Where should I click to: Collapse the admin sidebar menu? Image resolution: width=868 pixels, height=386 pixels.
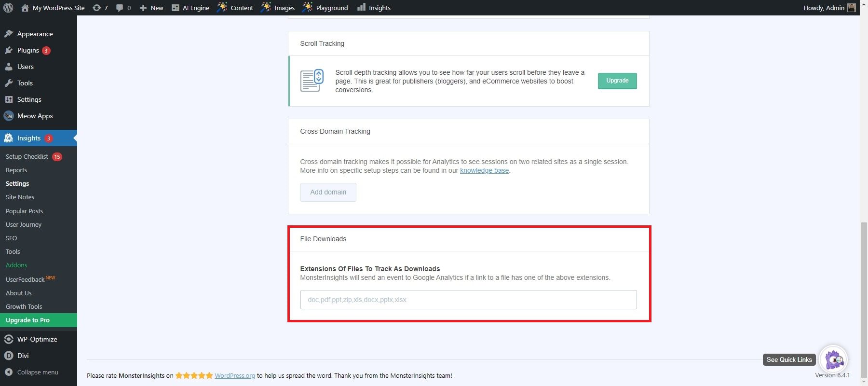click(37, 372)
